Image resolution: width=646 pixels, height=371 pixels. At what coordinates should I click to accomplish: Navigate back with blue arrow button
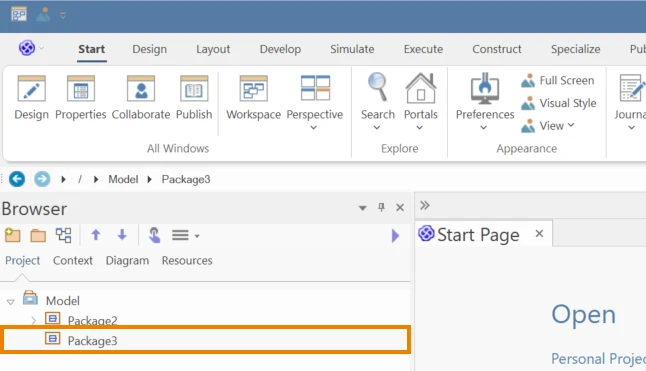click(x=17, y=179)
